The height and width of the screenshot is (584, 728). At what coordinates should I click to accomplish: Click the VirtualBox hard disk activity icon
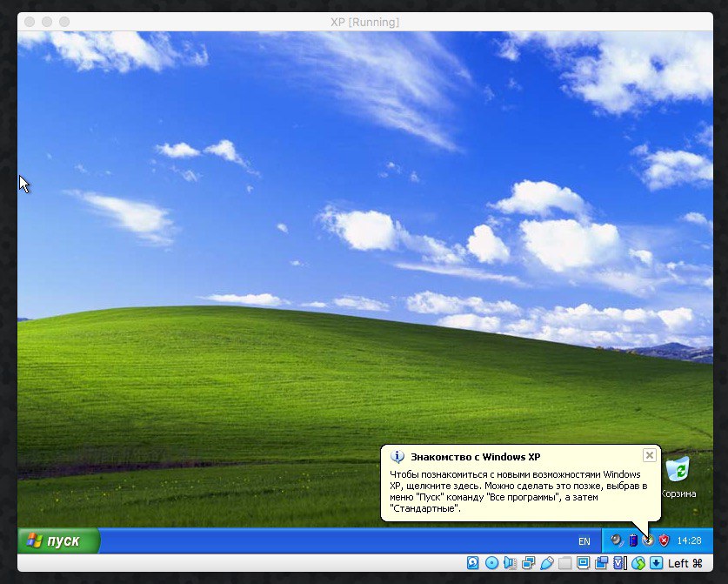(472, 563)
